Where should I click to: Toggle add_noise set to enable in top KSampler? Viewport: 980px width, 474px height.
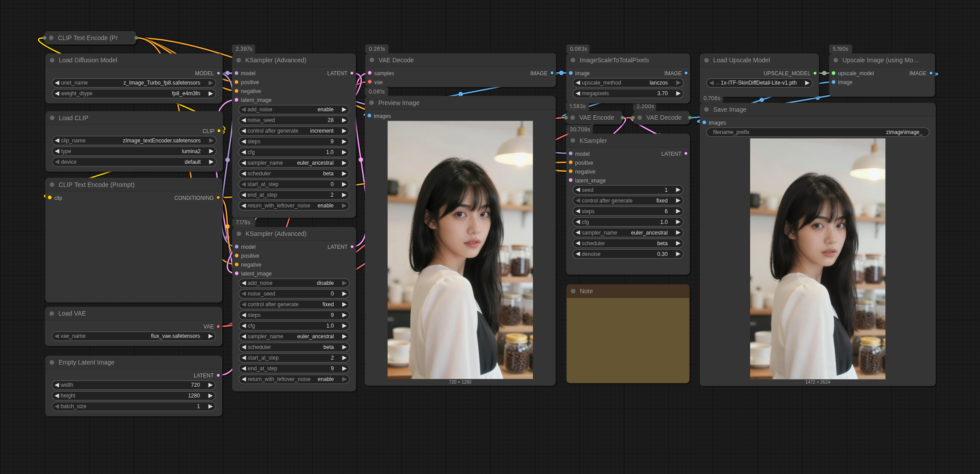coord(294,110)
